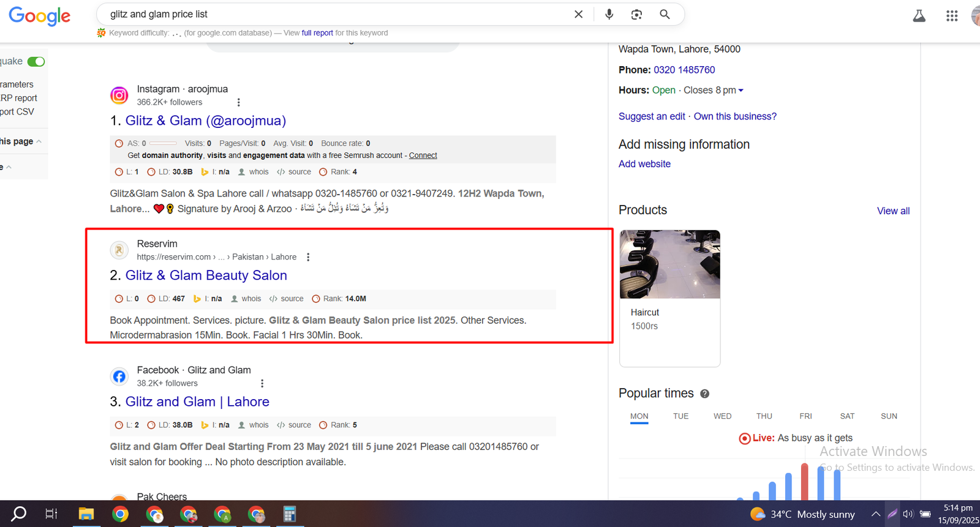Open three-dot menu for Reservim result

(x=308, y=257)
